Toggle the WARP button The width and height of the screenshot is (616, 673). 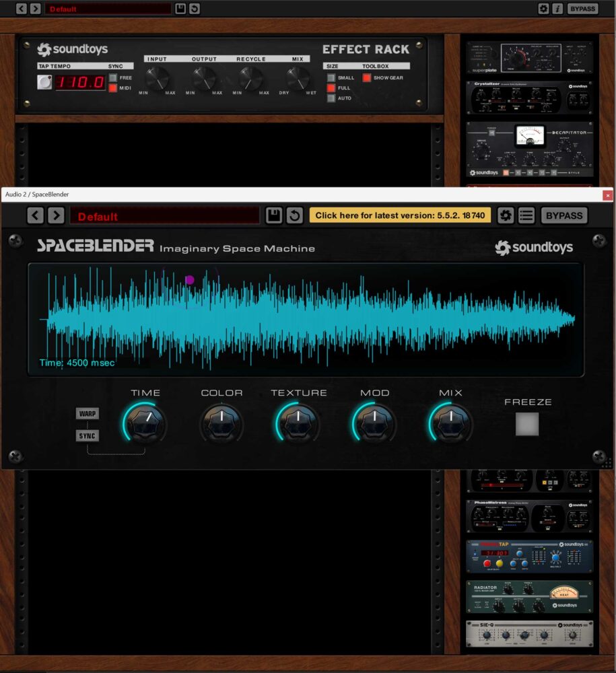point(88,414)
